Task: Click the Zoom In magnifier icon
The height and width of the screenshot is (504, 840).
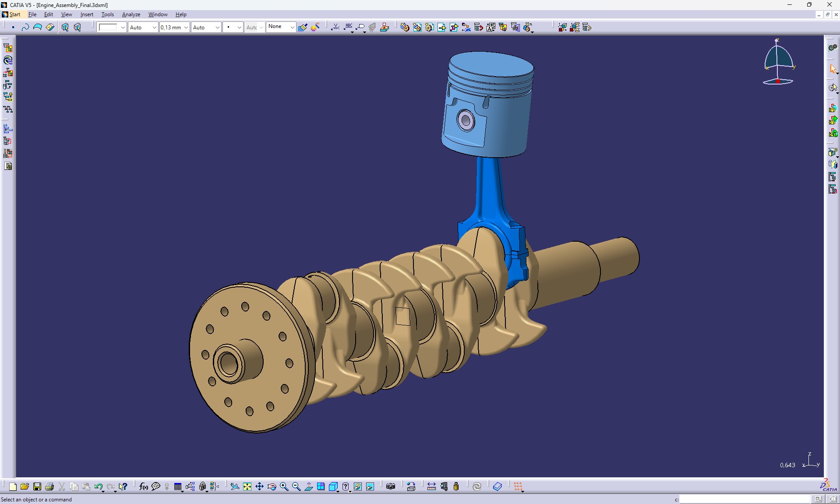Action: 284,486
